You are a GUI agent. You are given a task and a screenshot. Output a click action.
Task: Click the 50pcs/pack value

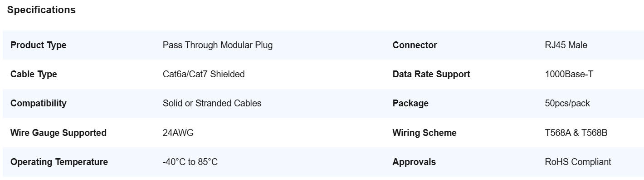567,103
